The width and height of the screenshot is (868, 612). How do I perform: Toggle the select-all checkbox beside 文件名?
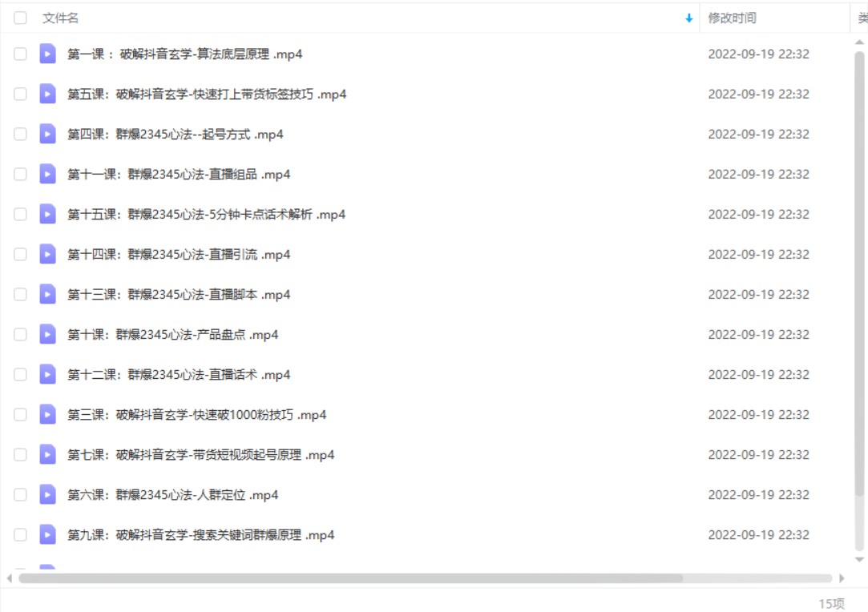click(x=21, y=18)
